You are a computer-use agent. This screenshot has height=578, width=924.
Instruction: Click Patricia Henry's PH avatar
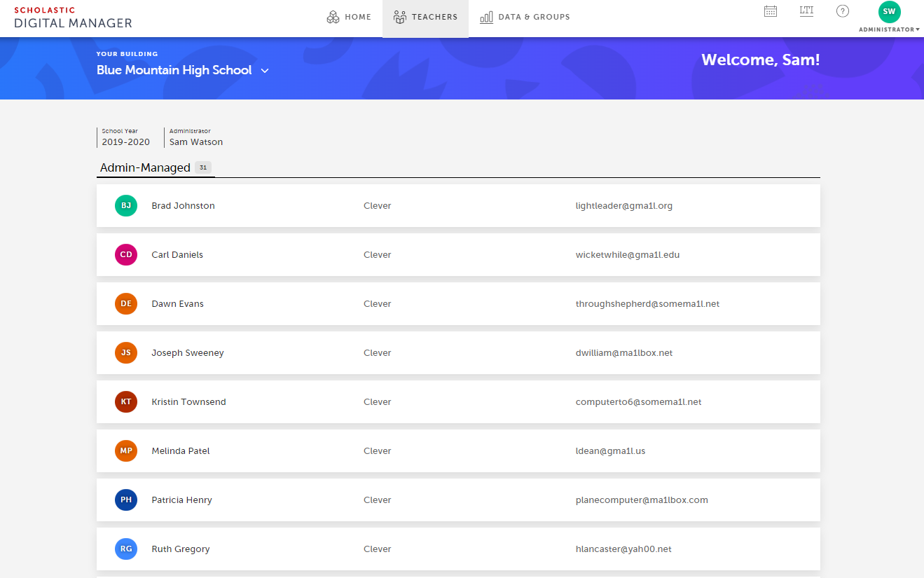[126, 500]
